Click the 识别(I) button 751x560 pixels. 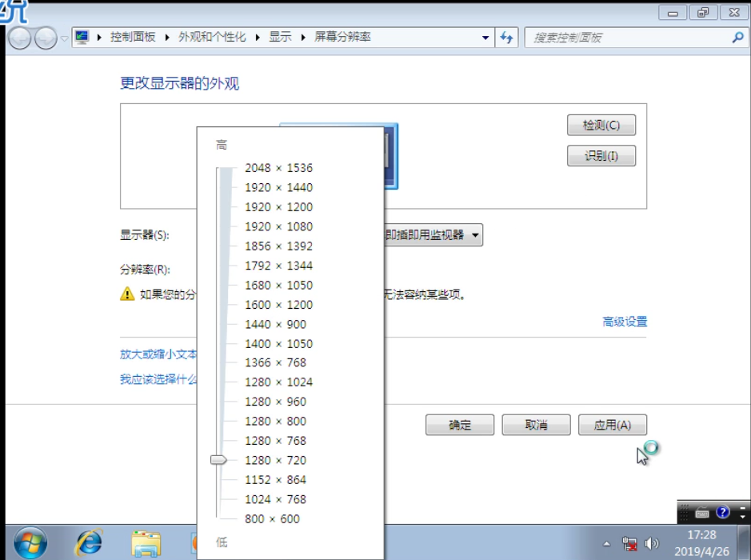point(601,156)
